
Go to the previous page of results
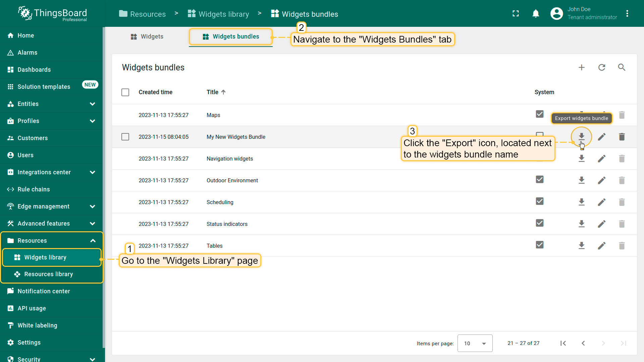tap(583, 343)
